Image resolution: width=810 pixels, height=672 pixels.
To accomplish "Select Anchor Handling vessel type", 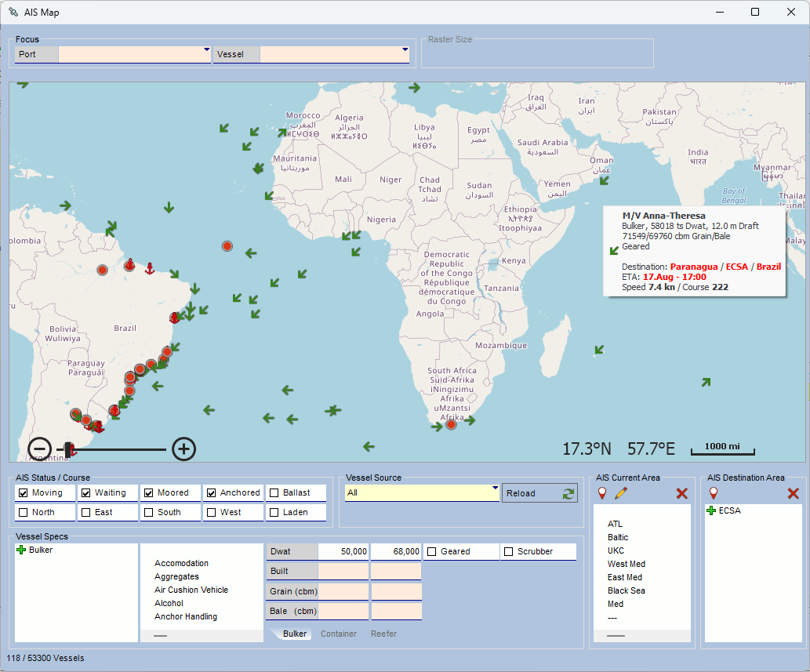I will [186, 617].
